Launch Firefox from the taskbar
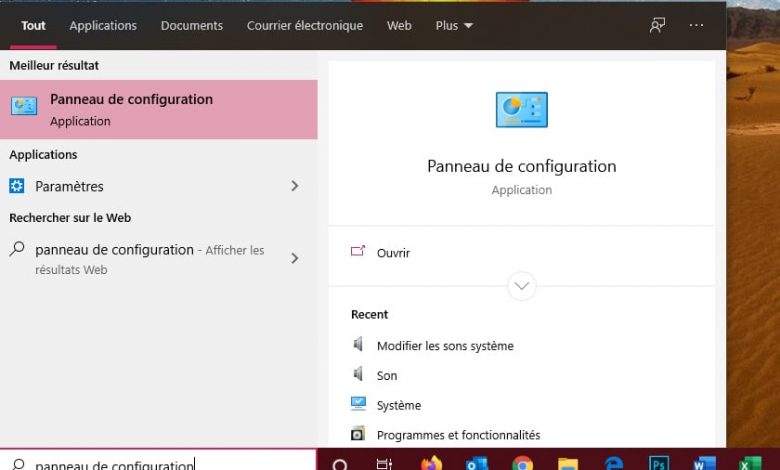 click(x=431, y=464)
